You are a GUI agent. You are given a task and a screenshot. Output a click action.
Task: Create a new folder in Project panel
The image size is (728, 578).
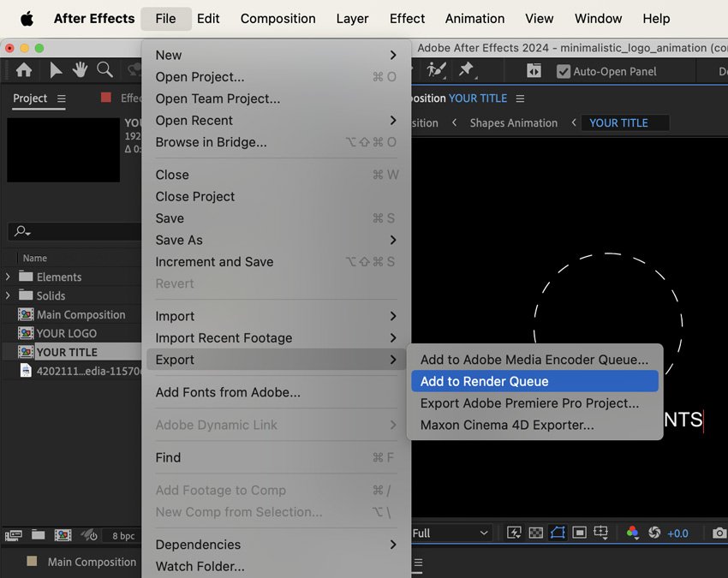pyautogui.click(x=38, y=535)
